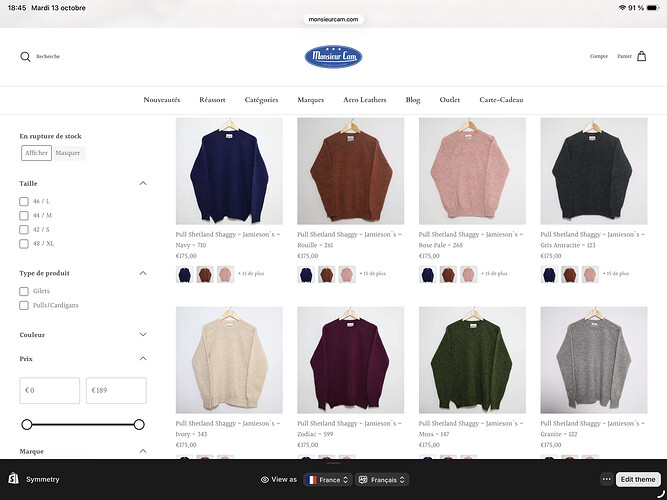
Task: Collapse the Prix filter section
Action: coord(143,359)
